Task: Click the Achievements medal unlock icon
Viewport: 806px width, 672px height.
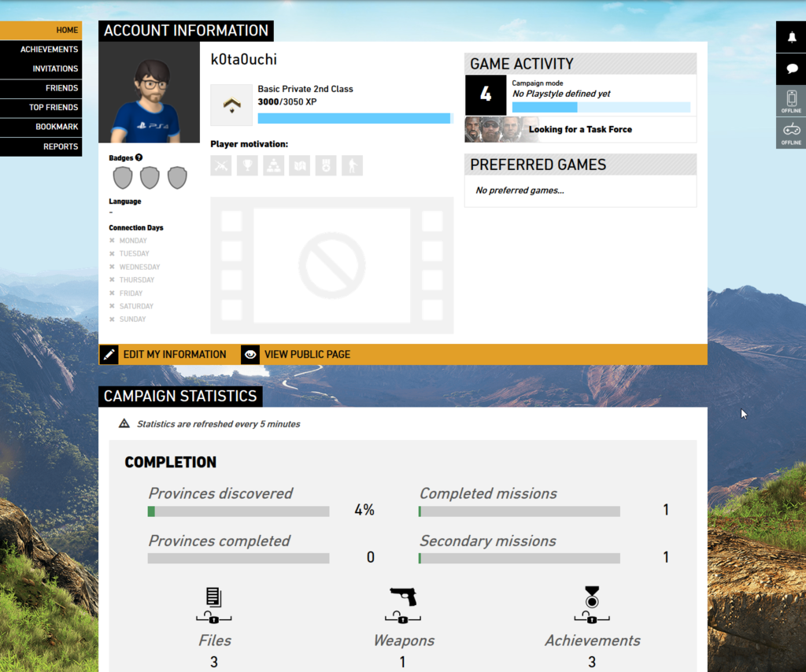Action: pos(592,605)
